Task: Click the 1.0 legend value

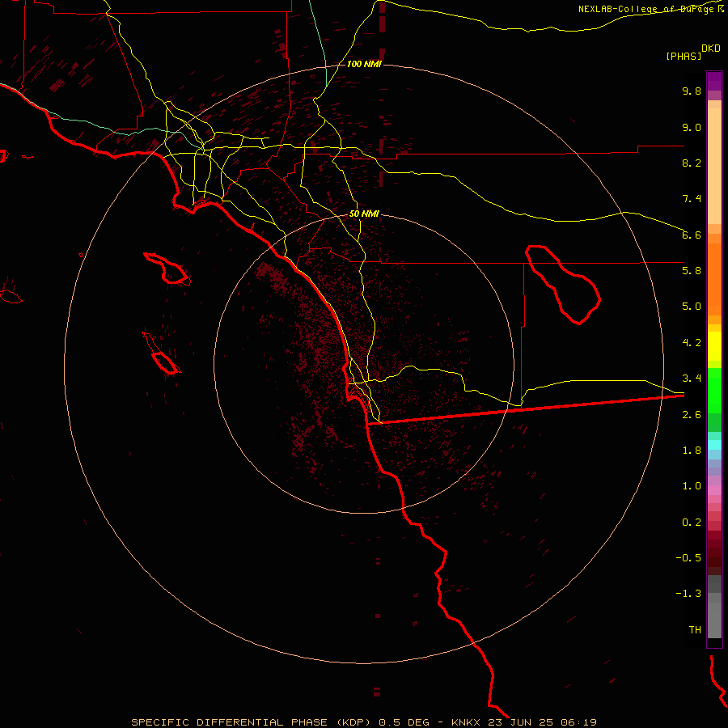Action: click(x=692, y=486)
